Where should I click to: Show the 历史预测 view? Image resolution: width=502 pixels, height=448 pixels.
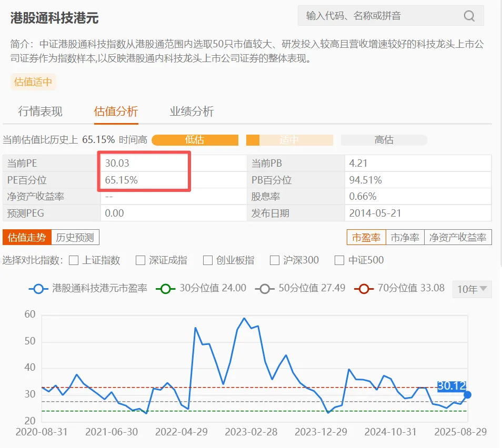pyautogui.click(x=75, y=238)
